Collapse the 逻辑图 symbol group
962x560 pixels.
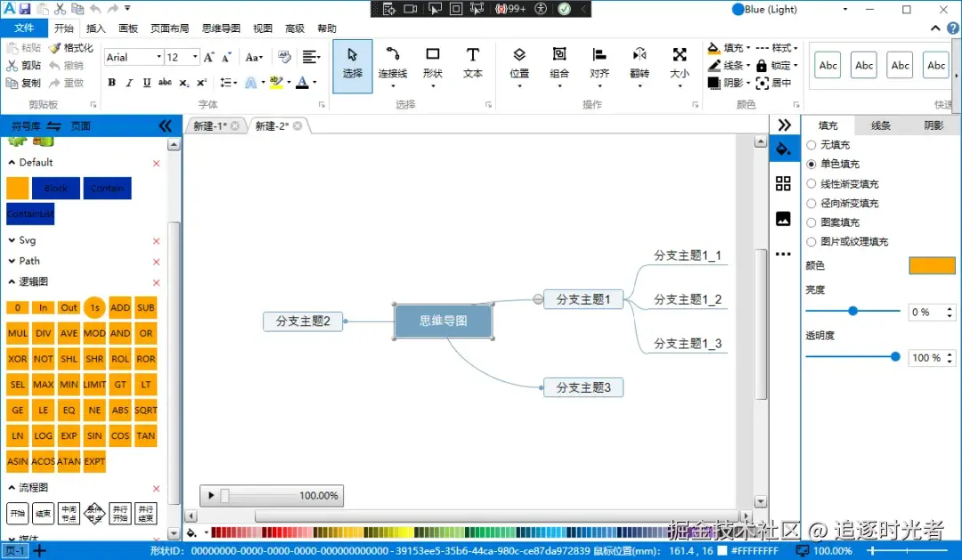pyautogui.click(x=12, y=281)
